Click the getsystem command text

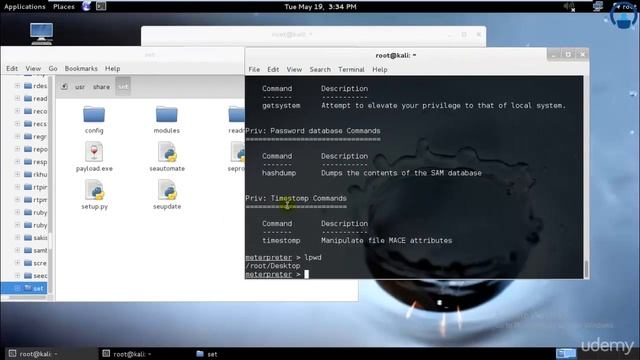pos(281,105)
